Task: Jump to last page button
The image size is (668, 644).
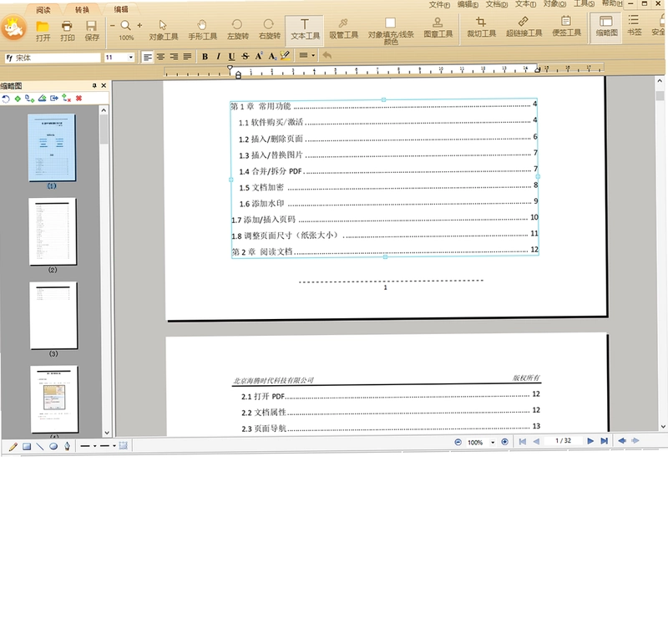Action: [604, 441]
